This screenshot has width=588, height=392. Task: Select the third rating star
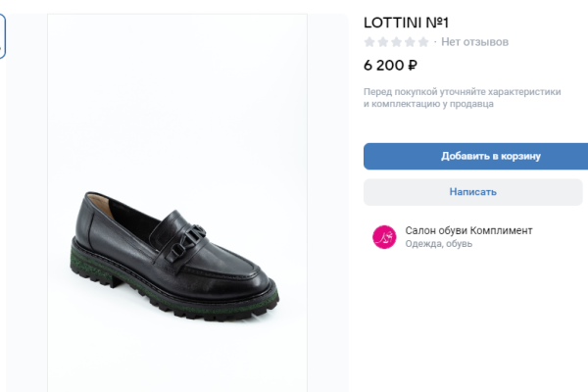tap(396, 42)
